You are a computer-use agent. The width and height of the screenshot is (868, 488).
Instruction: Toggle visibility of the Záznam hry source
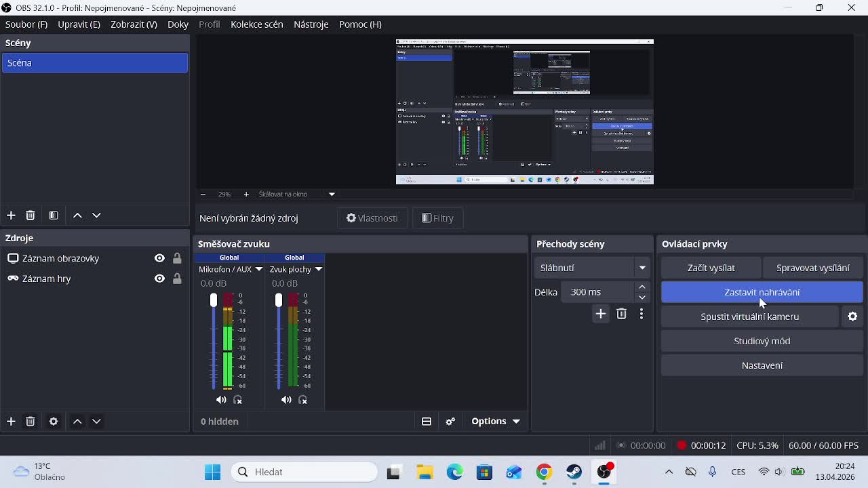click(x=159, y=279)
